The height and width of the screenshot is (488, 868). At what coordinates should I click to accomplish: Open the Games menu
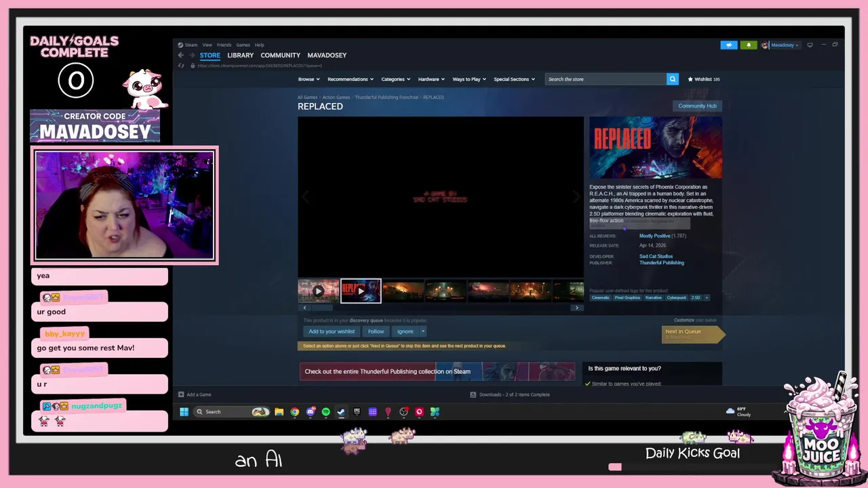coord(243,45)
